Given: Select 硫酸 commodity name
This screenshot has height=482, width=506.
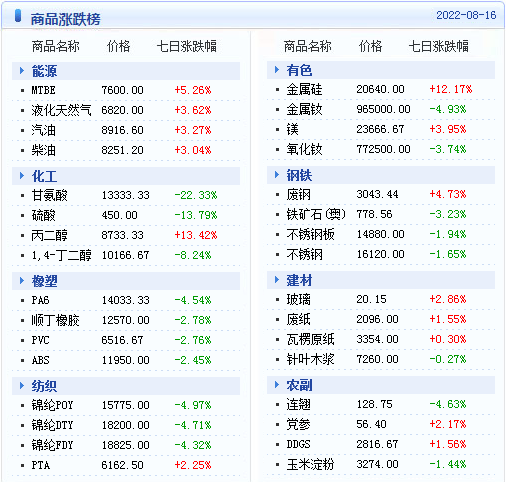Looking at the screenshot, I should (43, 215).
